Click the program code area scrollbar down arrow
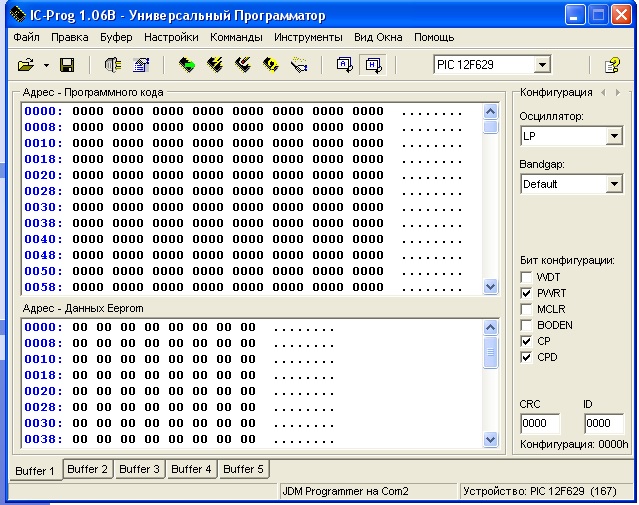This screenshot has height=505, width=639. click(x=490, y=286)
